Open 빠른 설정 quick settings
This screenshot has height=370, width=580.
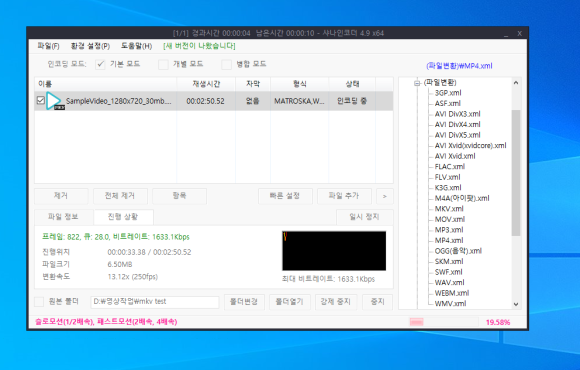click(x=285, y=196)
